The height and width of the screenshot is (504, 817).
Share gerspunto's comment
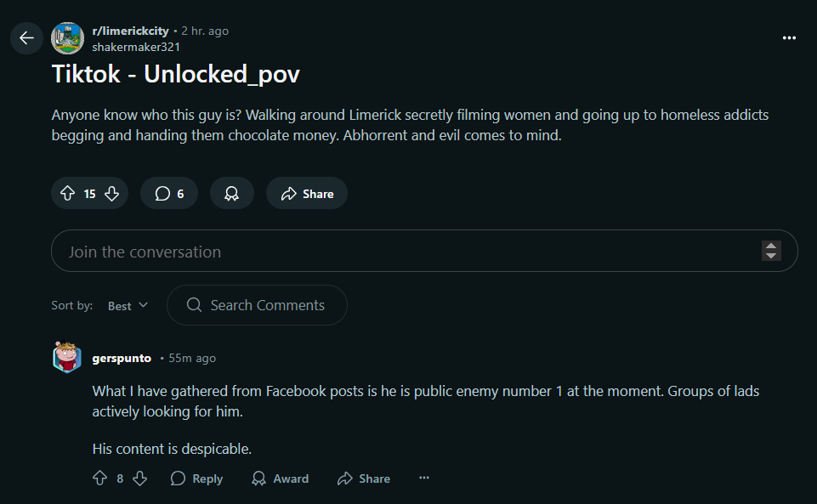point(364,479)
